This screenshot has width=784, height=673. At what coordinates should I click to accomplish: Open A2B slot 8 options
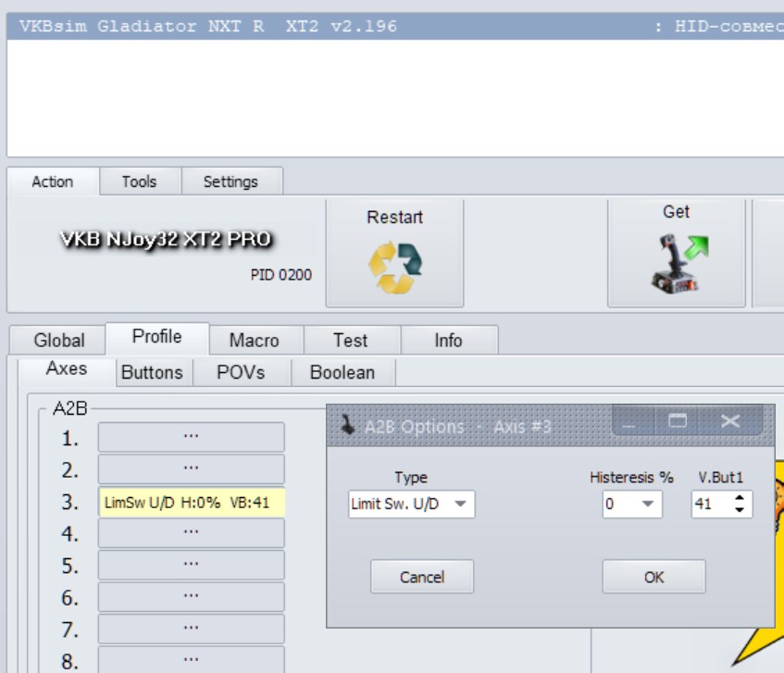[x=191, y=660]
